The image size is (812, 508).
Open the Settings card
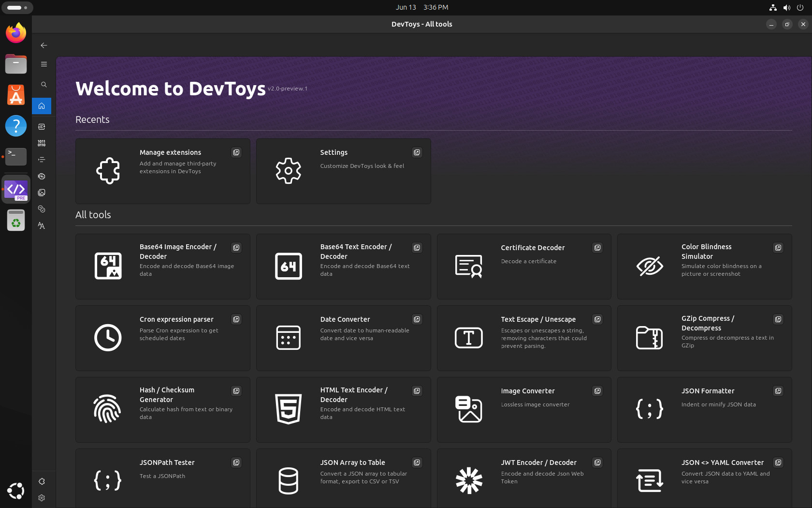[x=344, y=171]
